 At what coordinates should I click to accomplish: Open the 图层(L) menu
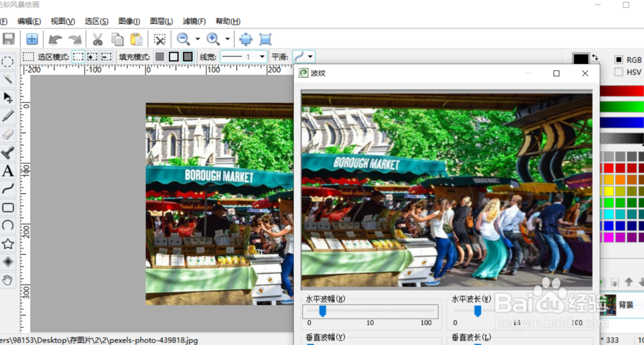tap(162, 21)
